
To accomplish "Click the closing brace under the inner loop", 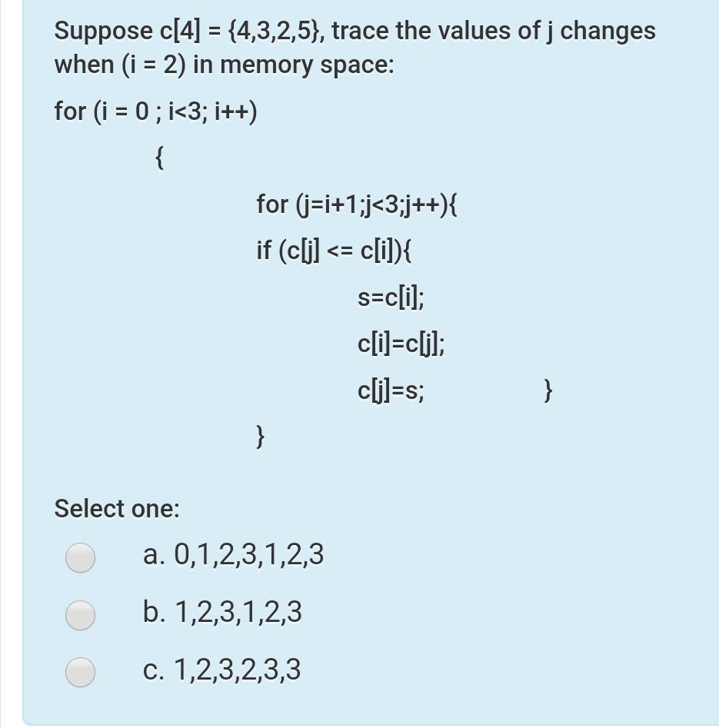I will click(258, 437).
